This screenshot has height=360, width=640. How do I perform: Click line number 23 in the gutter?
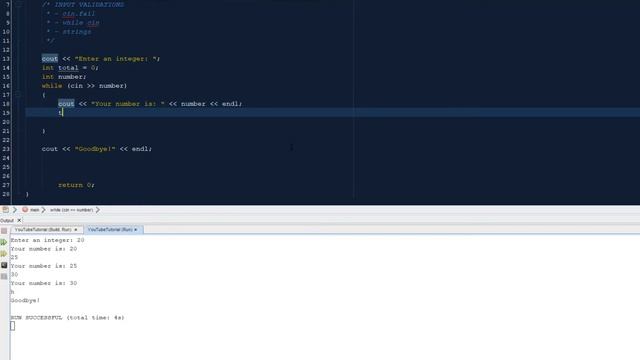pyautogui.click(x=6, y=149)
